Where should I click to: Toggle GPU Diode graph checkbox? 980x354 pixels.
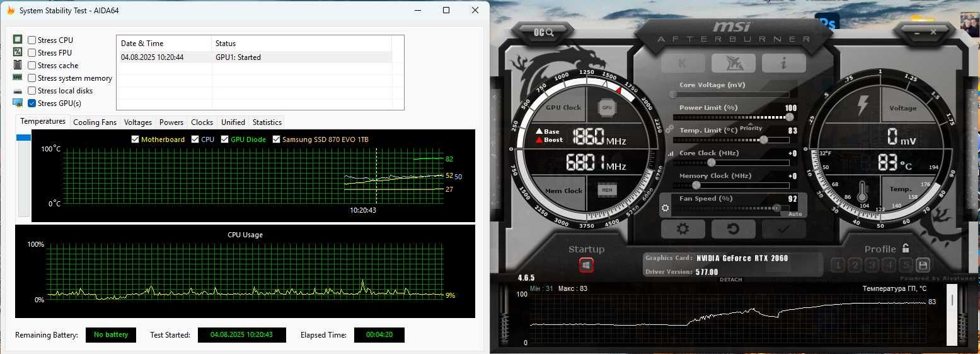(225, 139)
